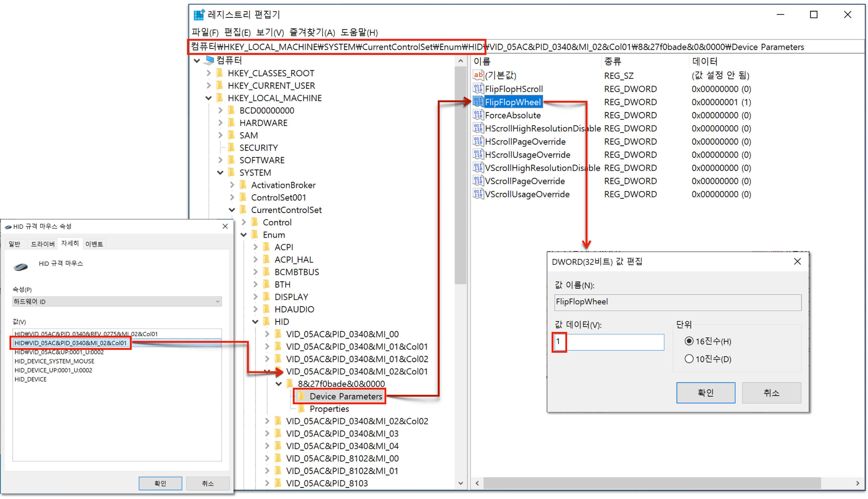868x499 pixels.
Task: Click the VScrollUsageOverride DWORD value icon
Action: (x=478, y=194)
